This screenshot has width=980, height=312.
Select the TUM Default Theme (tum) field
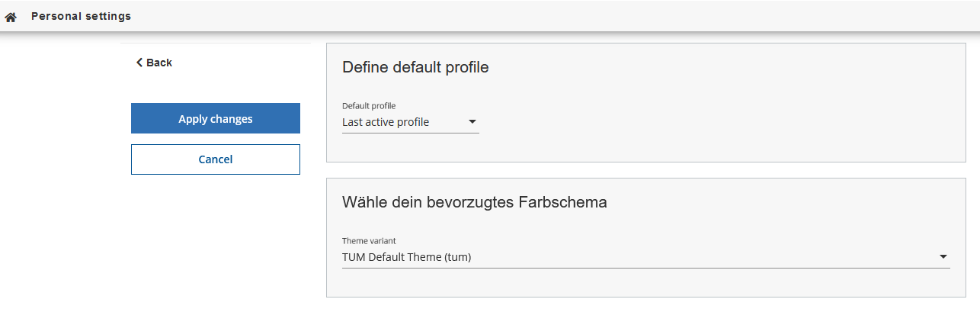(407, 257)
